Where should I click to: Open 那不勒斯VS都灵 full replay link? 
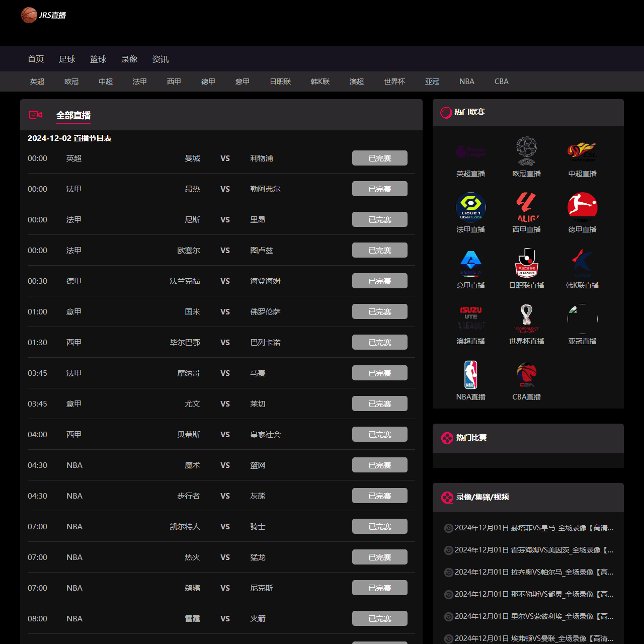coord(534,594)
